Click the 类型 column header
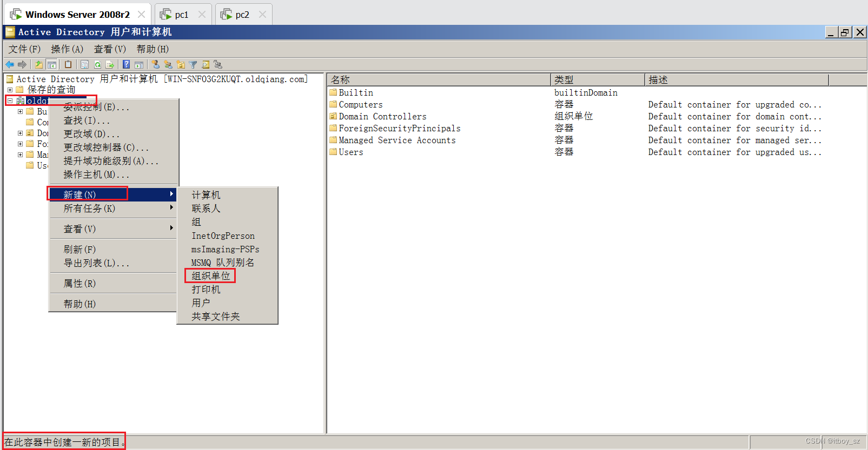 tap(598, 80)
